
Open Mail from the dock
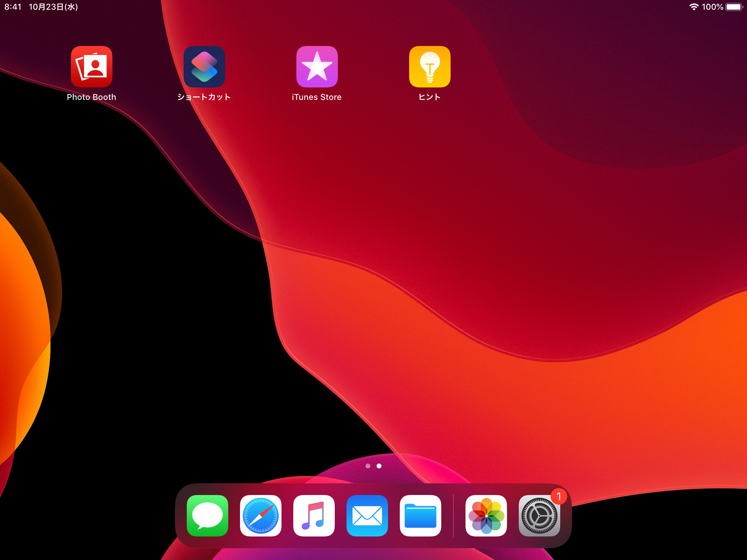coord(367,515)
